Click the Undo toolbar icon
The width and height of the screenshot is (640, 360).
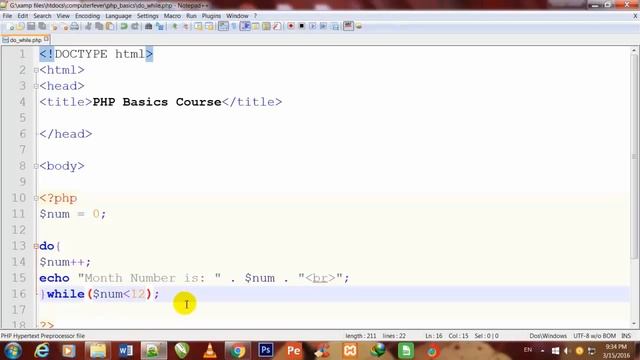124,27
